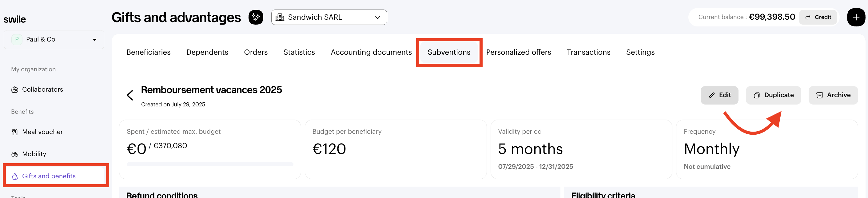Open the Sandwich SARL company dropdown
Screen dimensions: 868x198
click(328, 17)
